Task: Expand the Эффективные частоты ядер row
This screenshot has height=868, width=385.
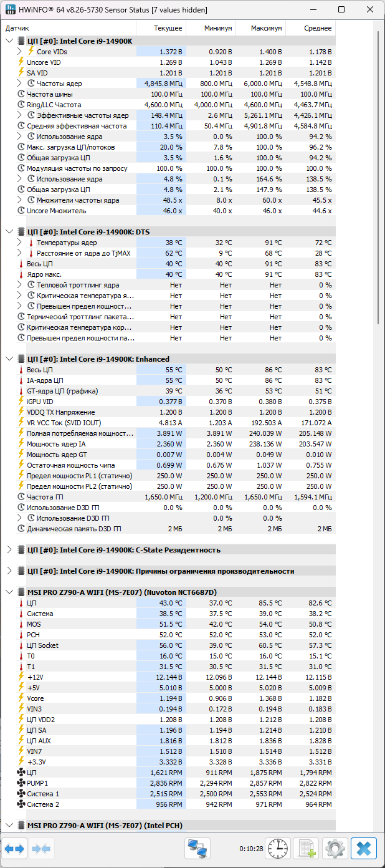Action: coord(20,115)
